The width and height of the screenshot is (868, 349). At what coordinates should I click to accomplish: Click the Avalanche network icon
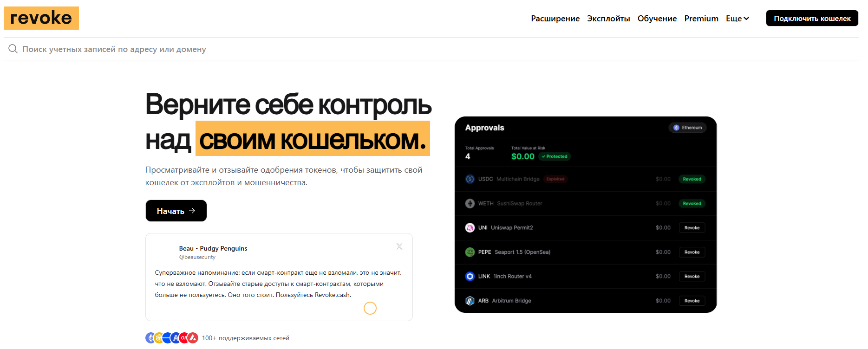[x=193, y=338]
